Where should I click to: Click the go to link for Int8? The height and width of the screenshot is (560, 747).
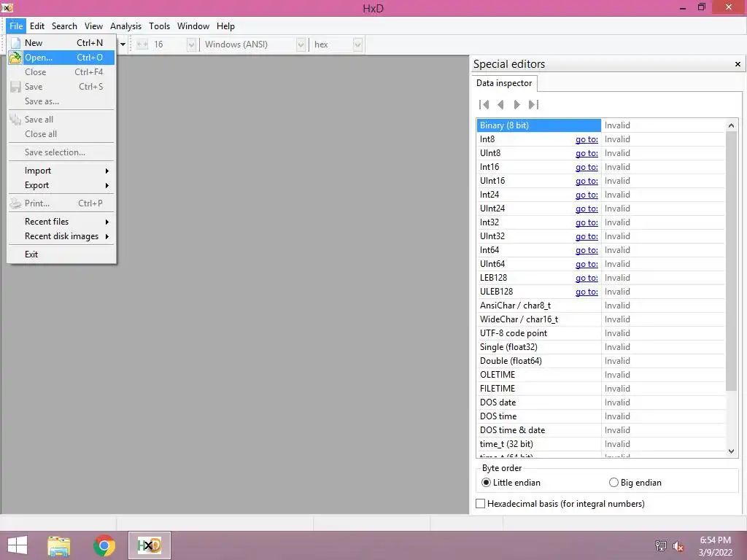point(587,139)
